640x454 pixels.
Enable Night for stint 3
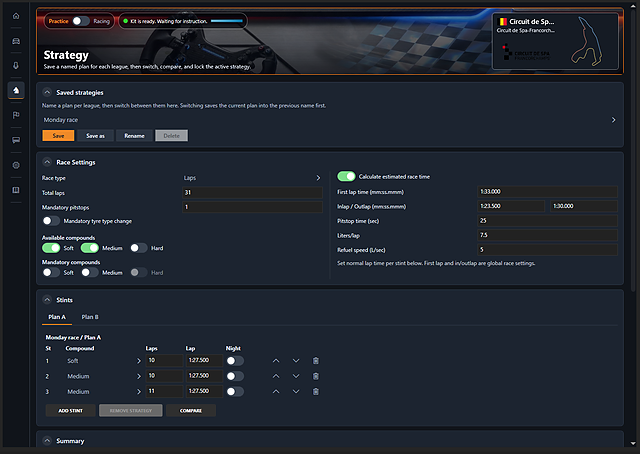tap(235, 392)
